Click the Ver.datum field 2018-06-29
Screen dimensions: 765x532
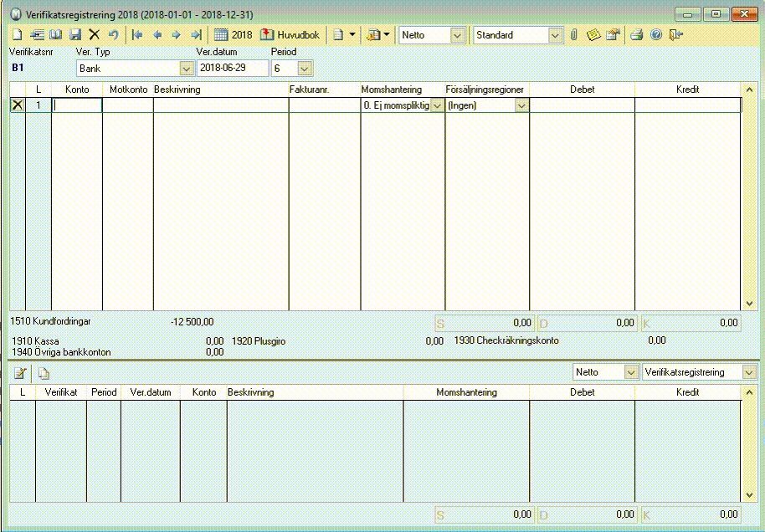232,68
